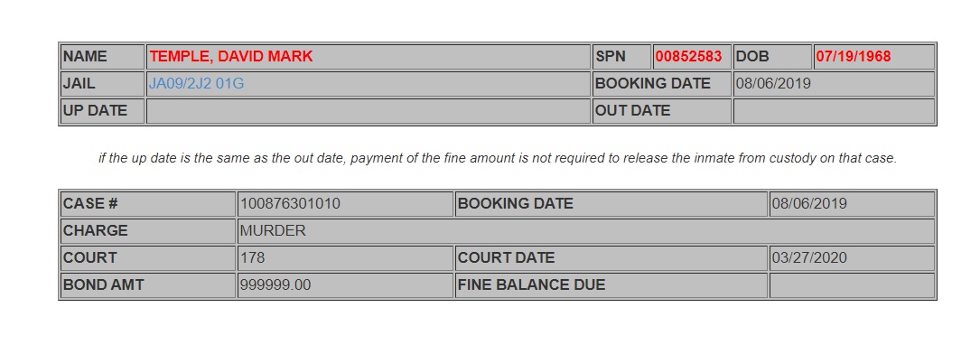The width and height of the screenshot is (980, 354).
Task: Click the empty UP DATE value cell
Action: pyautogui.click(x=369, y=111)
